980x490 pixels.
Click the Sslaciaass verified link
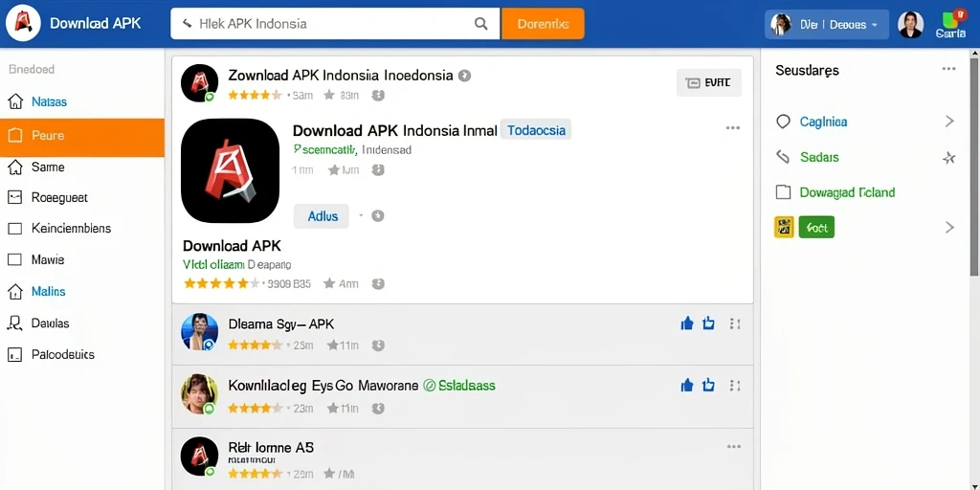coord(459,386)
